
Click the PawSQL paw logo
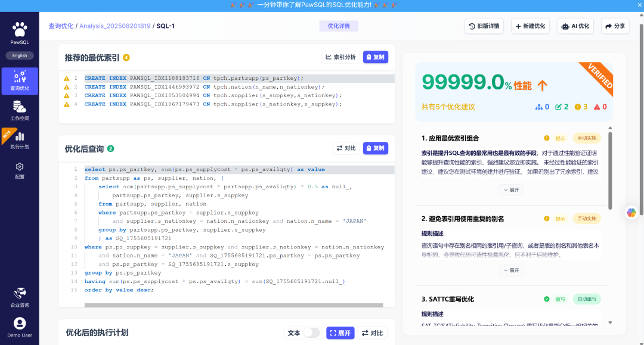[19, 30]
